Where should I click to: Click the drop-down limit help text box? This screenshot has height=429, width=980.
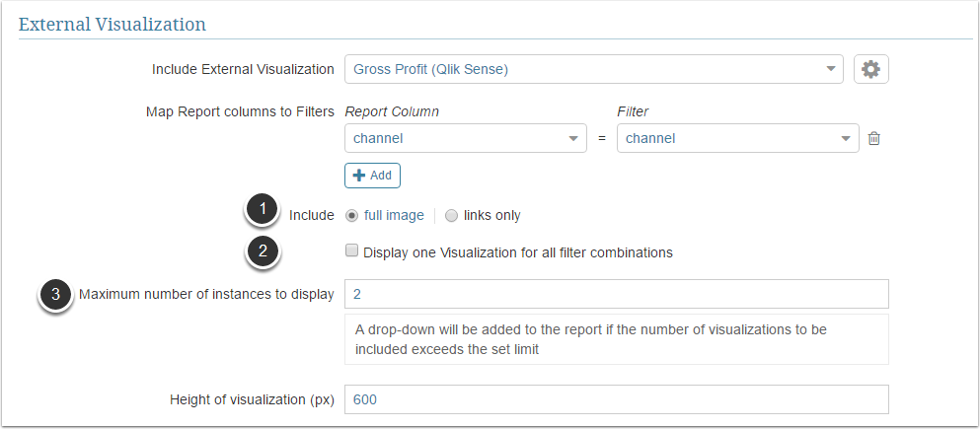616,339
